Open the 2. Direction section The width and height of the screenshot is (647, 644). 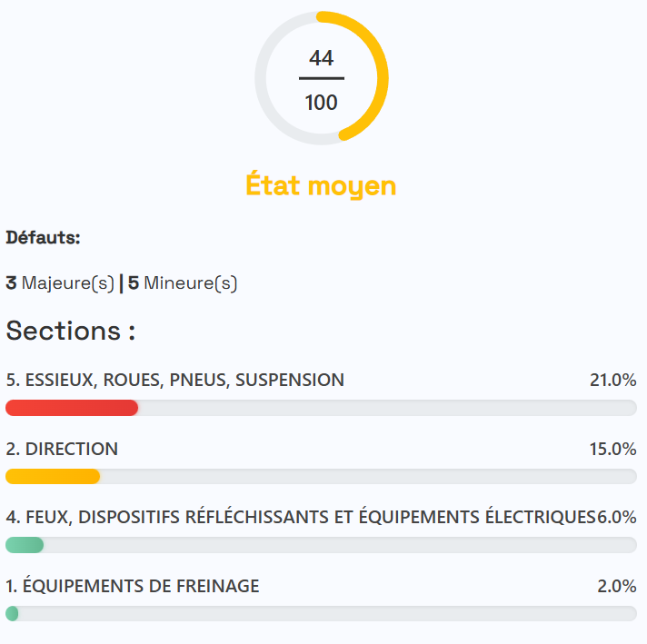[x=62, y=449]
